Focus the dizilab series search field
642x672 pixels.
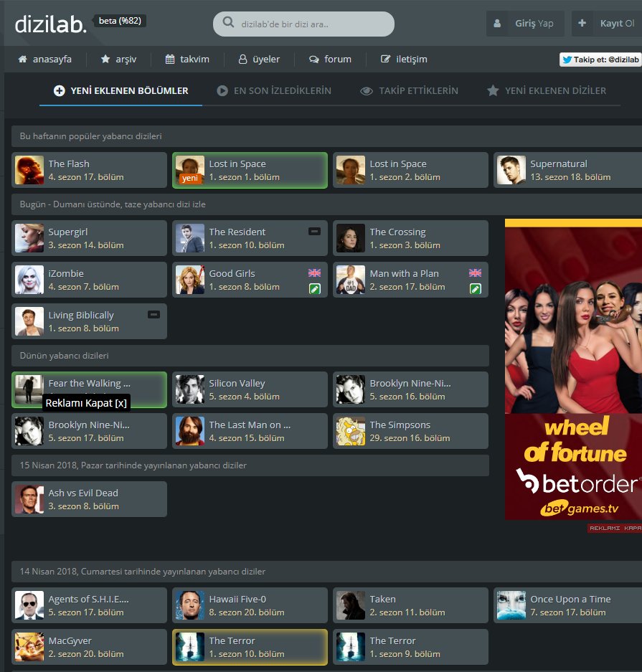[x=303, y=24]
